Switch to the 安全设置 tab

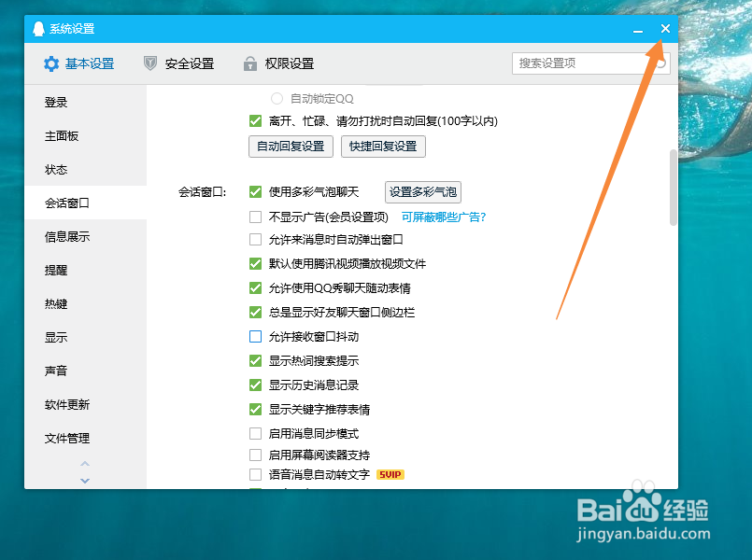click(178, 63)
